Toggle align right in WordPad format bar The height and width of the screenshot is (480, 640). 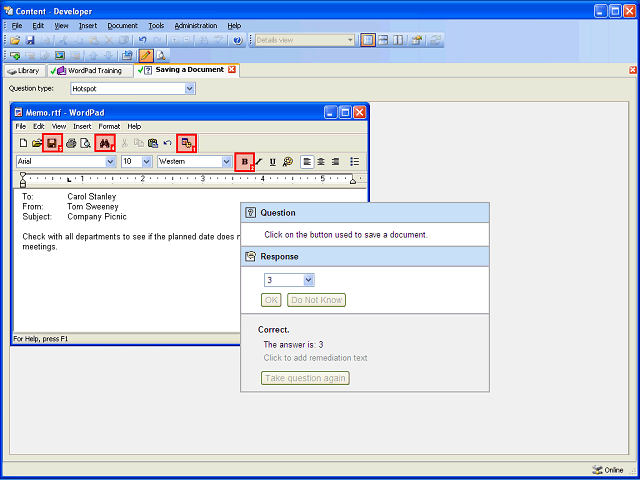coord(335,162)
